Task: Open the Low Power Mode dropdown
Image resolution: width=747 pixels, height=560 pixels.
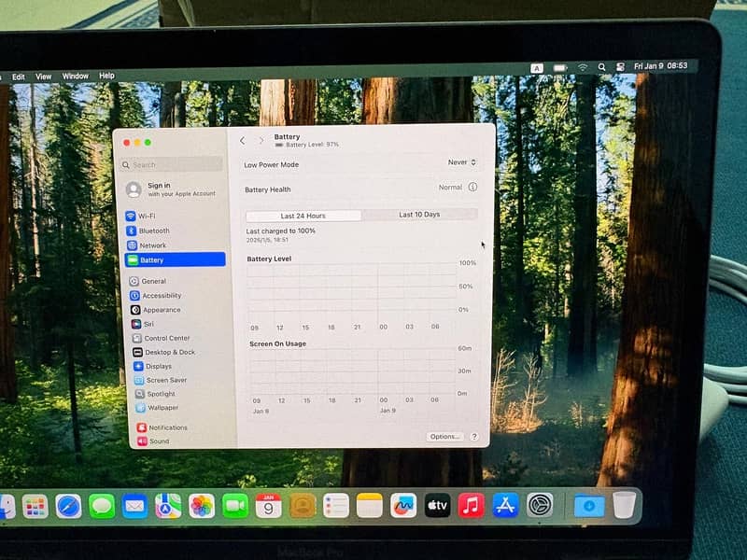Action: click(462, 162)
